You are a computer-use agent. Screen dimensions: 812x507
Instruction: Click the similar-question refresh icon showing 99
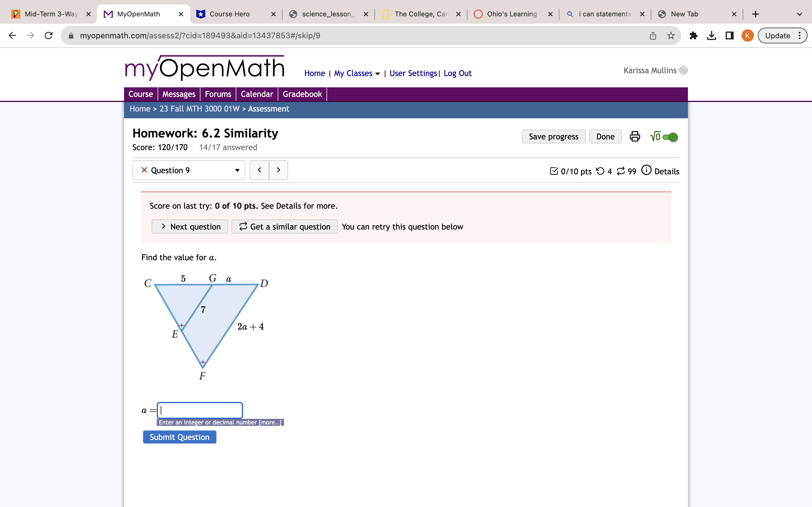pos(621,171)
